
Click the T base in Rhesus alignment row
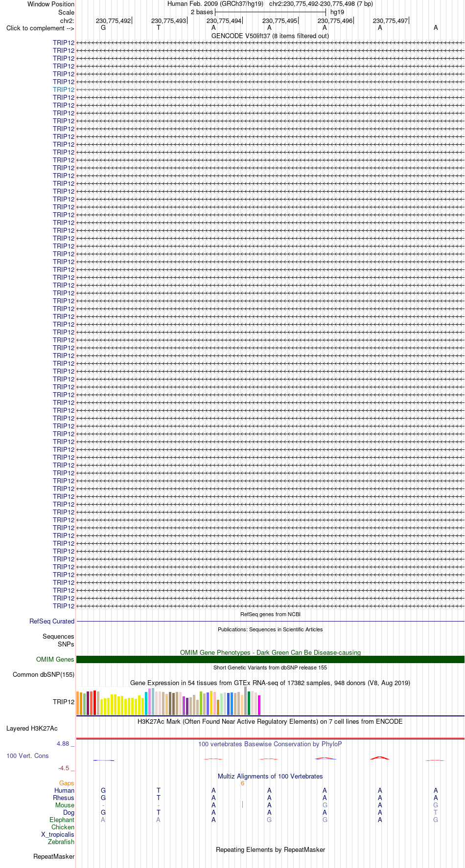(159, 798)
